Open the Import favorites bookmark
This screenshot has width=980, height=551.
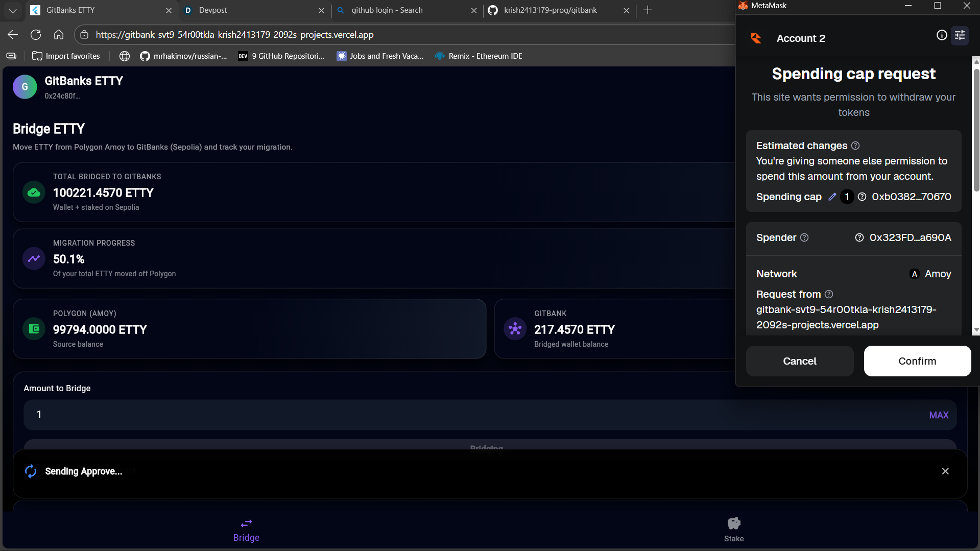point(66,56)
